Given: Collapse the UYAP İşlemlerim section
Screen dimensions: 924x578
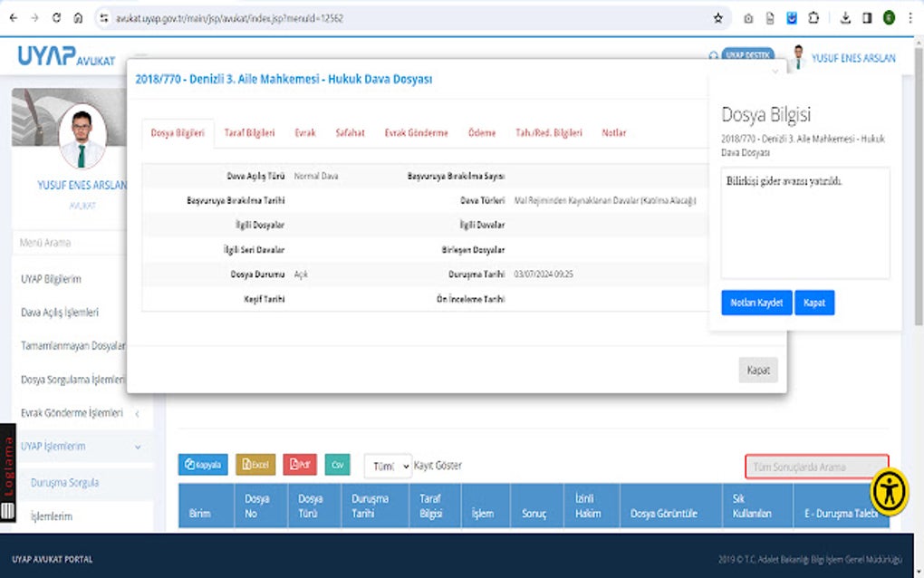Looking at the screenshot, I should point(77,446).
